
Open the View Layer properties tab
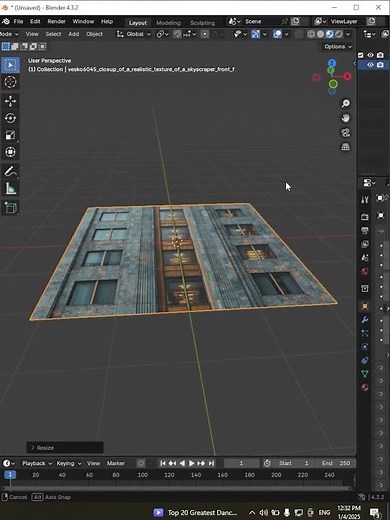pos(365,244)
